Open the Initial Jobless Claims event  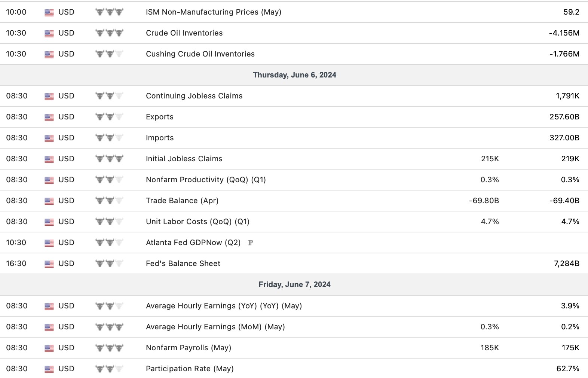[184, 159]
